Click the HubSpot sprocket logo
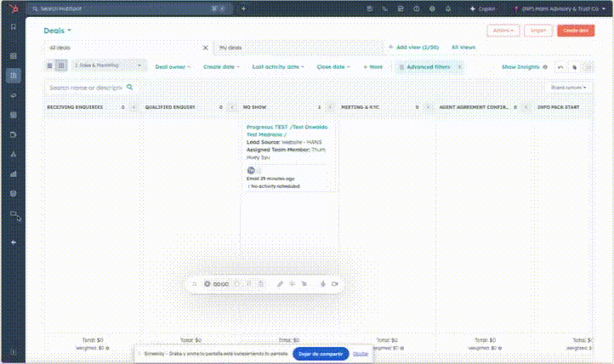 [13, 9]
